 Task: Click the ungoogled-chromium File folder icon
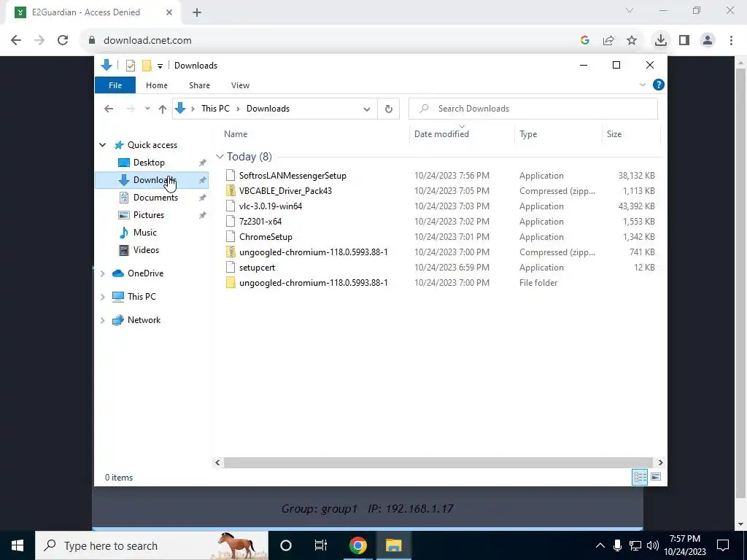pos(231,283)
